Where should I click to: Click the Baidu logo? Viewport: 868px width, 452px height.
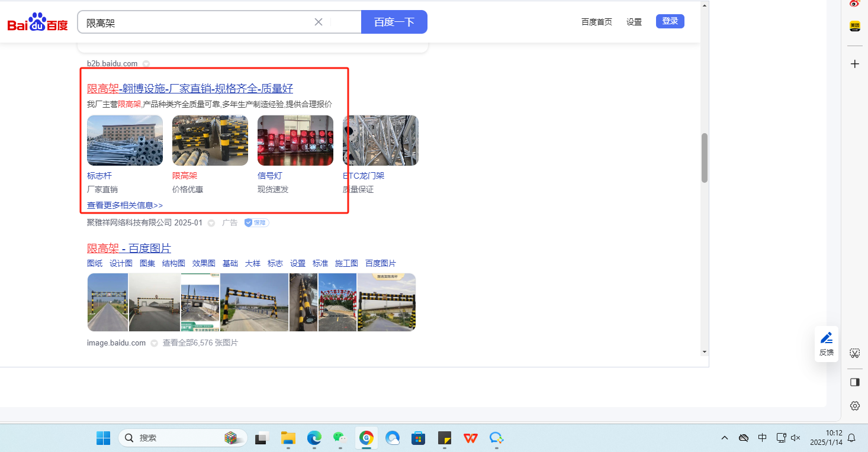tap(37, 22)
